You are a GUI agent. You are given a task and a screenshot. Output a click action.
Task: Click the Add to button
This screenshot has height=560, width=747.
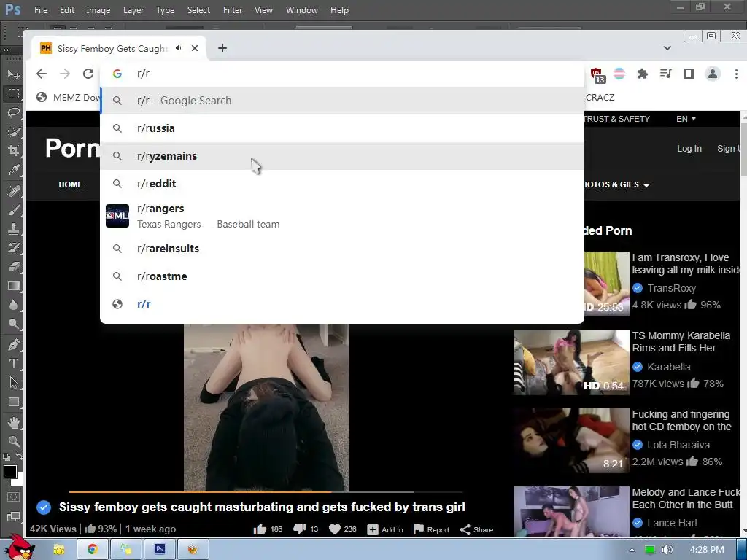(x=385, y=529)
